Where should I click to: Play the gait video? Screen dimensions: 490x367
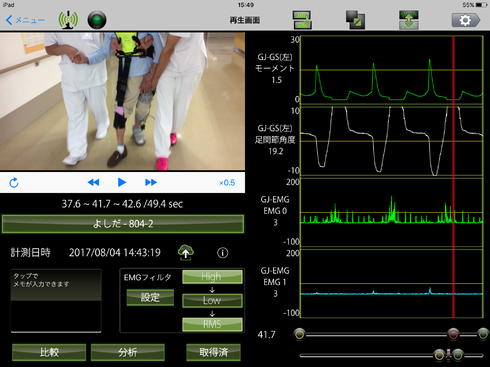click(122, 182)
